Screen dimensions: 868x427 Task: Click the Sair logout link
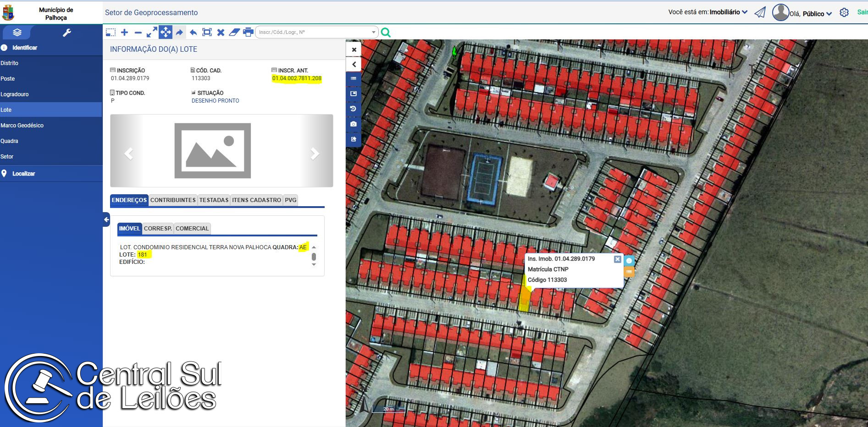(862, 12)
